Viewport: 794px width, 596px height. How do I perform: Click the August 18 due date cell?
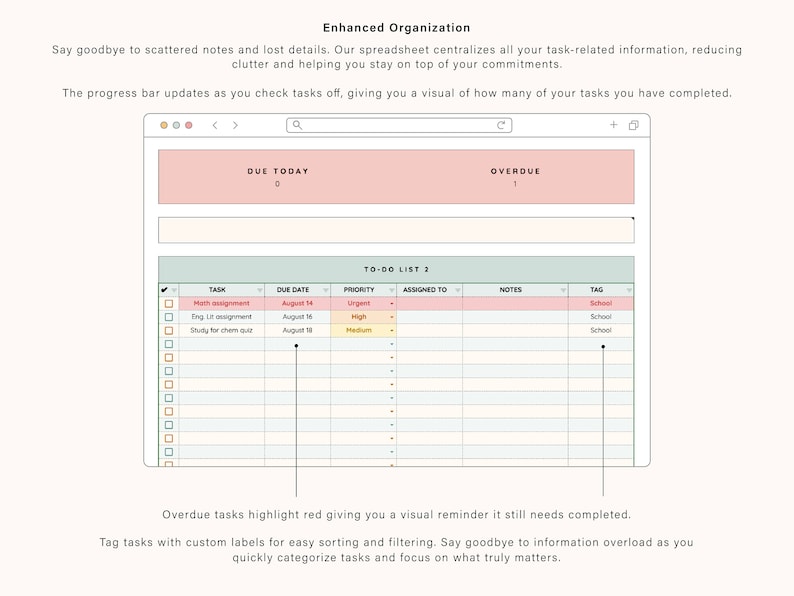pos(297,330)
